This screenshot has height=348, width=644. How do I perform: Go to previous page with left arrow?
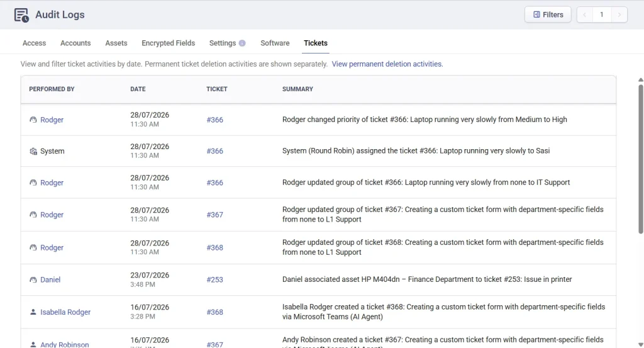pyautogui.click(x=584, y=14)
